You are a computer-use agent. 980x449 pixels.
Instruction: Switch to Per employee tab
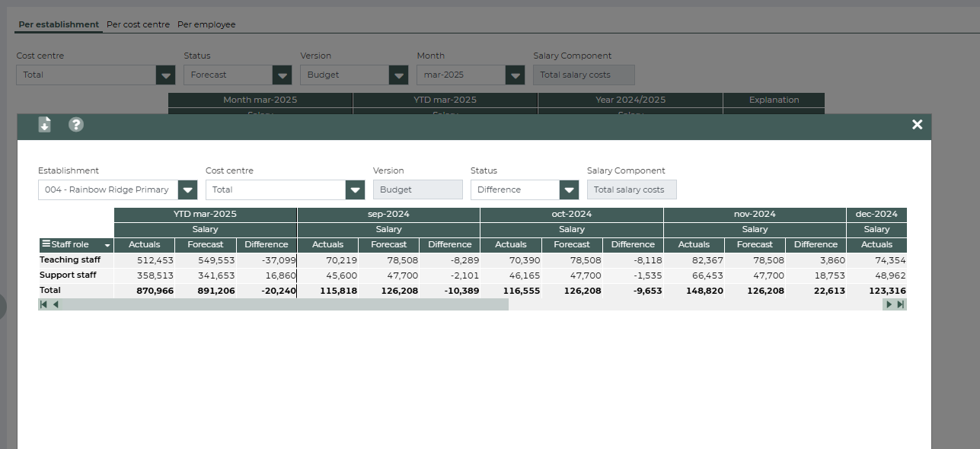206,24
